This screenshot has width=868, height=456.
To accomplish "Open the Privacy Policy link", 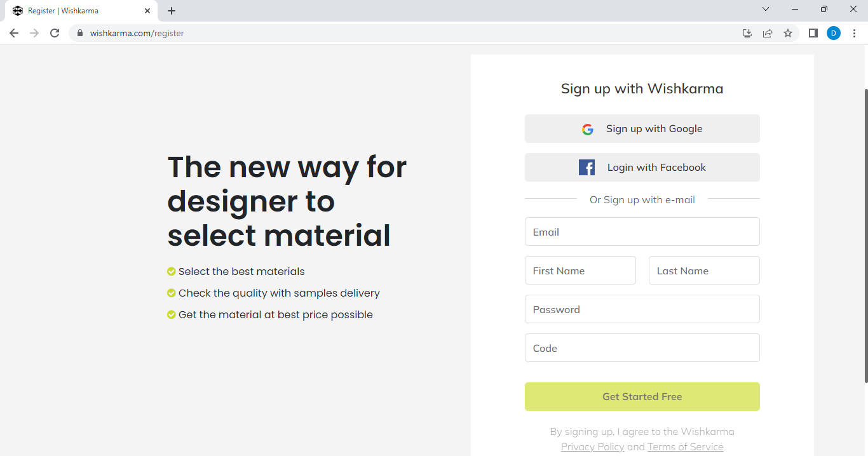I will tap(592, 447).
